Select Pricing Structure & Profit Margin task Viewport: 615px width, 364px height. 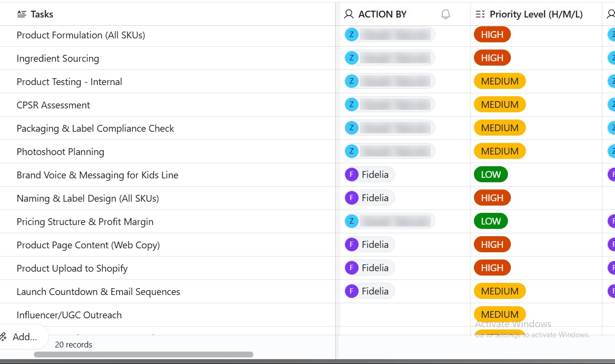pyautogui.click(x=85, y=222)
